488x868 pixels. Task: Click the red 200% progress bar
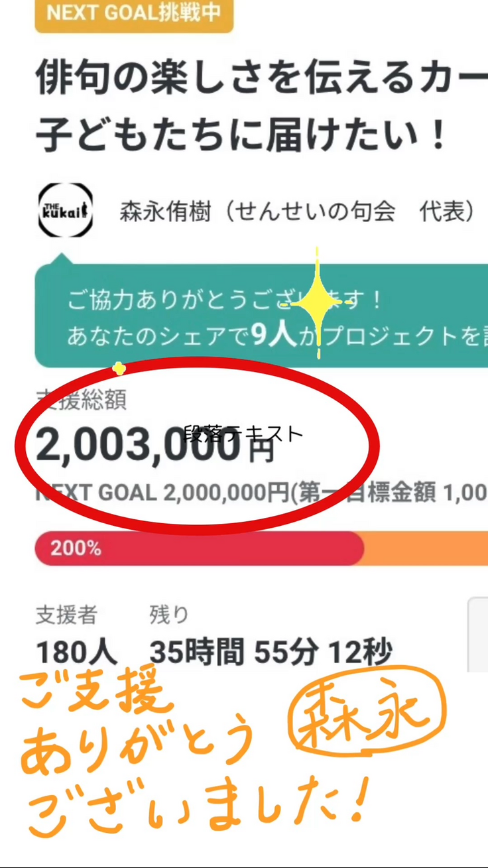point(199,548)
